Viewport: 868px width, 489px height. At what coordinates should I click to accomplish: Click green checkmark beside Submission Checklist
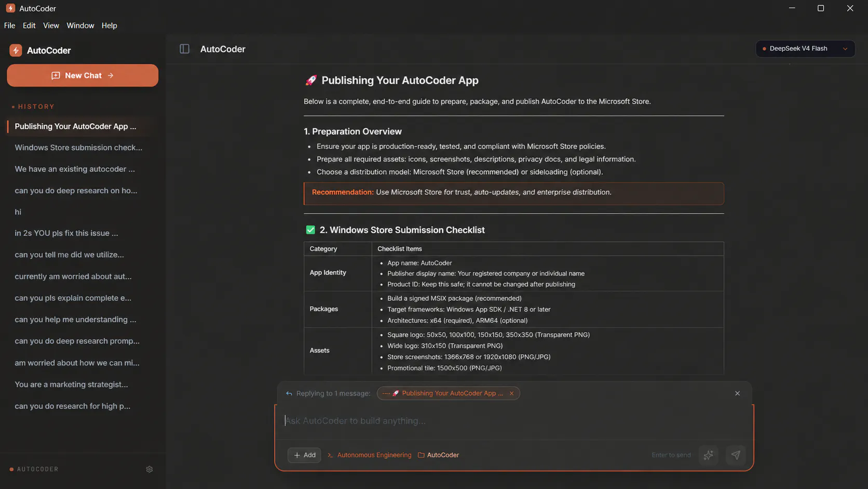pyautogui.click(x=310, y=230)
